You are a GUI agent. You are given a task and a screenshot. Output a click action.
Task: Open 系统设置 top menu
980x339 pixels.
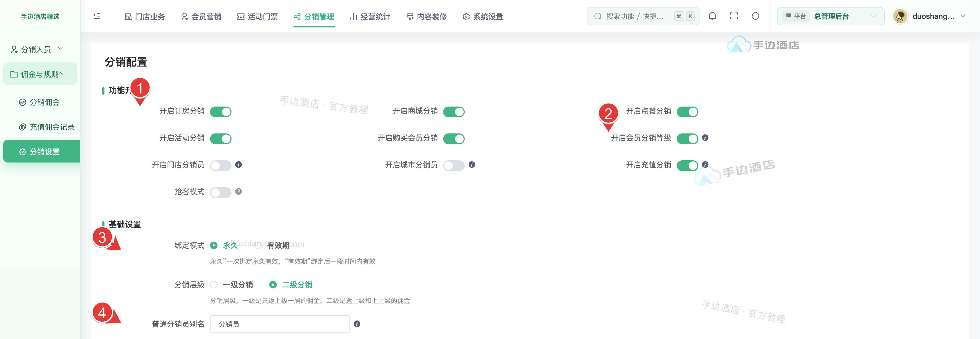(483, 17)
